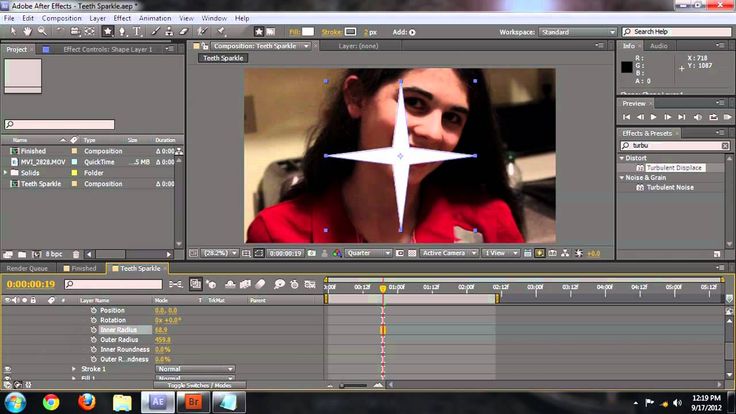The height and width of the screenshot is (414, 736).
Task: Toggle loop option in Preview panel
Action: click(x=713, y=117)
